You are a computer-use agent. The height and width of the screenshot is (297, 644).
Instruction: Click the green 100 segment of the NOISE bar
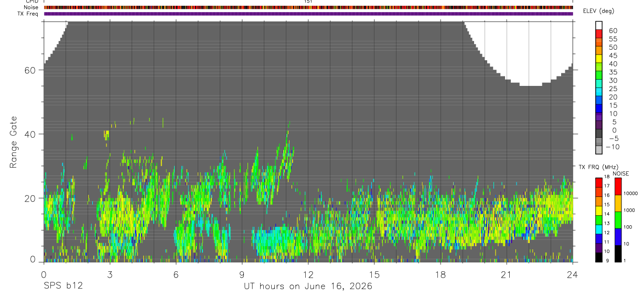(x=617, y=220)
